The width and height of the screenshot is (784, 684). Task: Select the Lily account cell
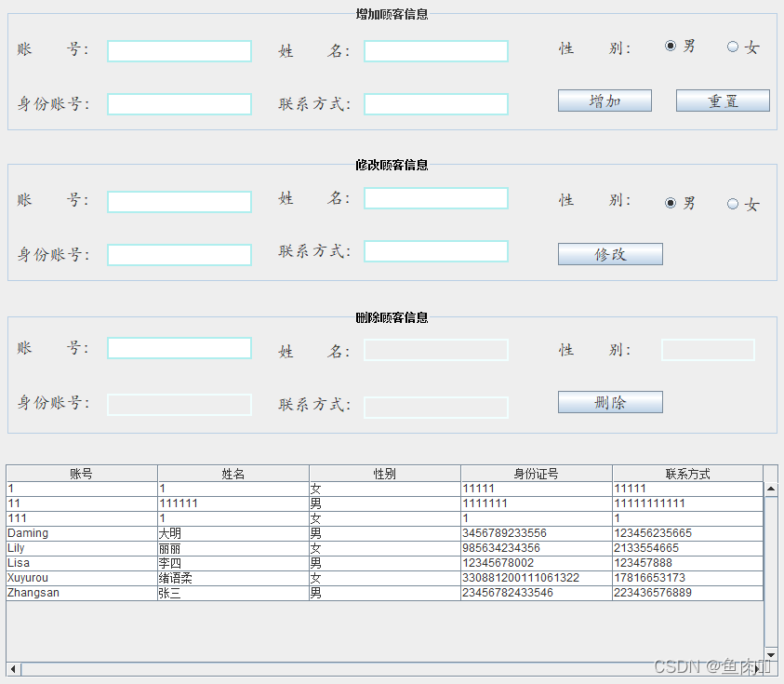pos(82,548)
